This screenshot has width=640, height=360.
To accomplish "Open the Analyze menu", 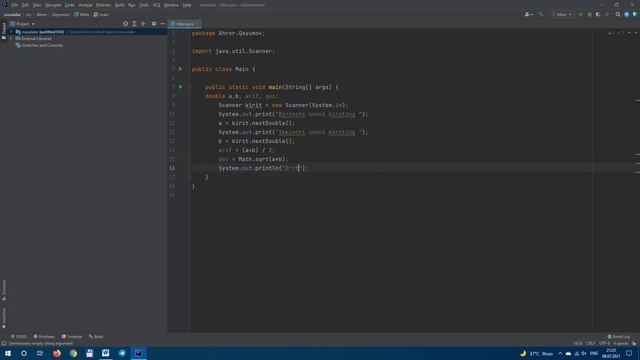I will pyautogui.click(x=85, y=5).
